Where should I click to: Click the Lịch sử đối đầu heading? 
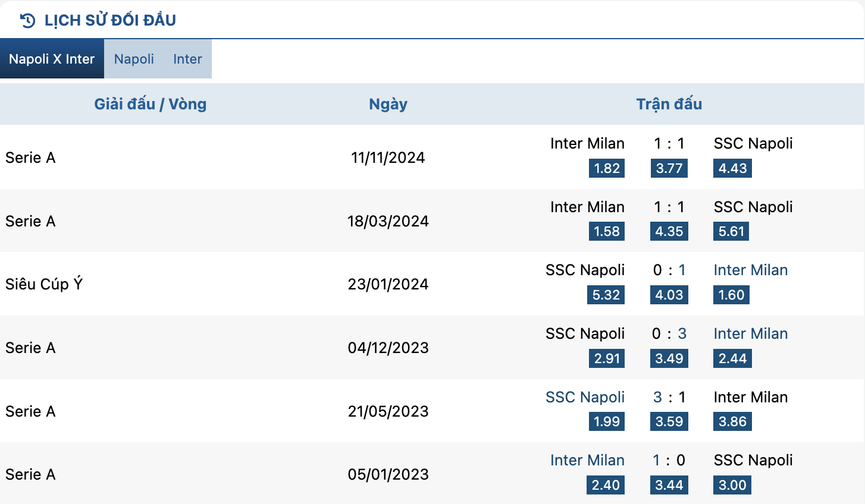[x=110, y=20]
